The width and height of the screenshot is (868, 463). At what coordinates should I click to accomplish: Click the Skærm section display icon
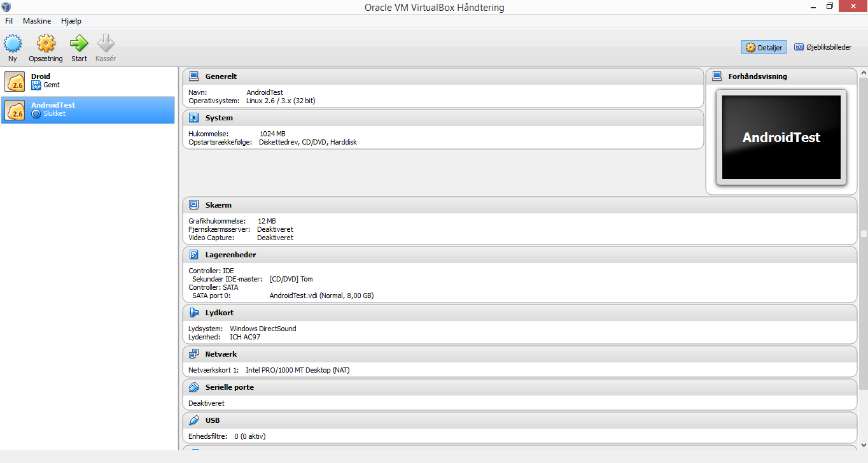click(x=194, y=205)
